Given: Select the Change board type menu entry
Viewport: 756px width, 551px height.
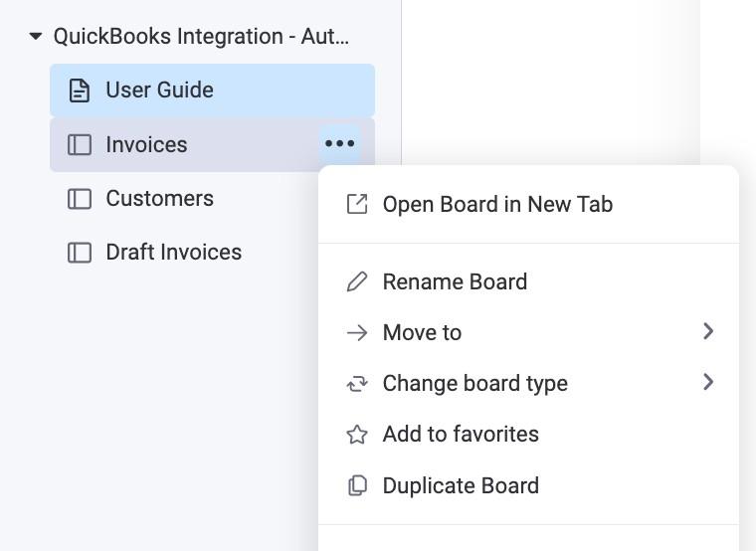Looking at the screenshot, I should click(x=474, y=384).
